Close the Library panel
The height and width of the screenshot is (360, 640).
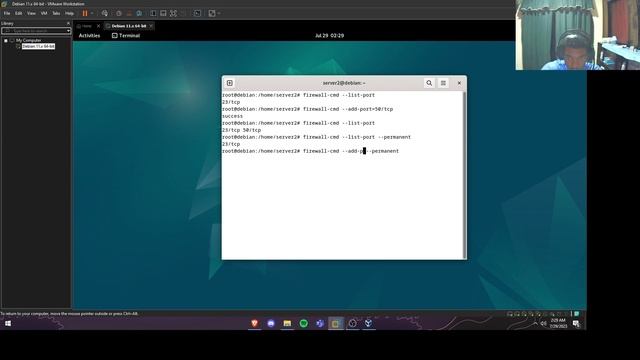point(68,23)
